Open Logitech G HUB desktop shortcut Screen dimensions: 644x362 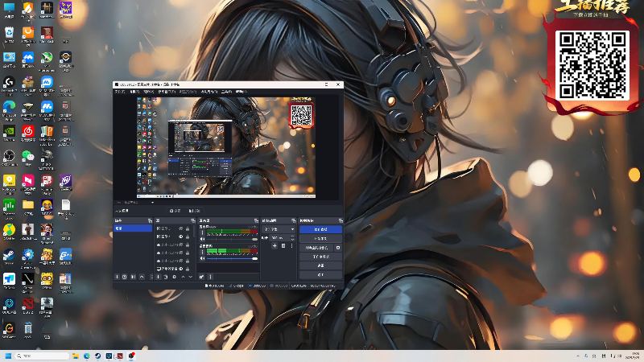pyautogui.click(x=9, y=82)
